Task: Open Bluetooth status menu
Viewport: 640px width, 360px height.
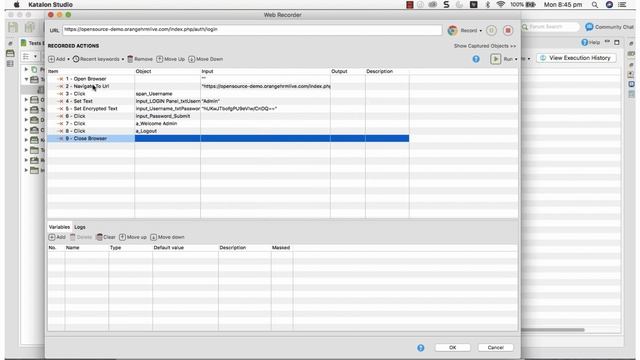Action: 487,4
